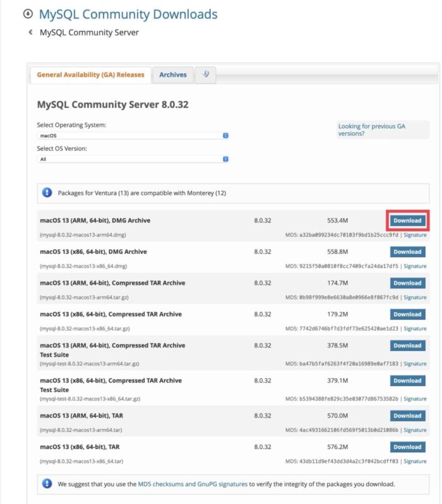Download 179.2M x86 Compressed TAR Archive
Image resolution: width=442 pixels, height=504 pixels.
[x=408, y=314]
